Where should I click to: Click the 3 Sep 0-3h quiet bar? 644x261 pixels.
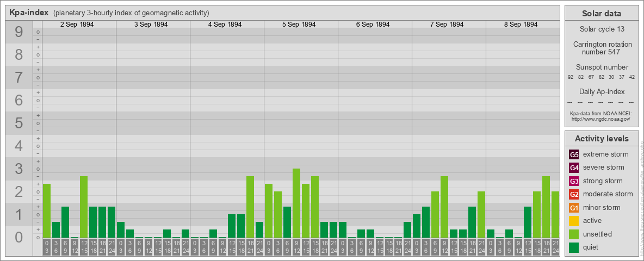tap(120, 230)
